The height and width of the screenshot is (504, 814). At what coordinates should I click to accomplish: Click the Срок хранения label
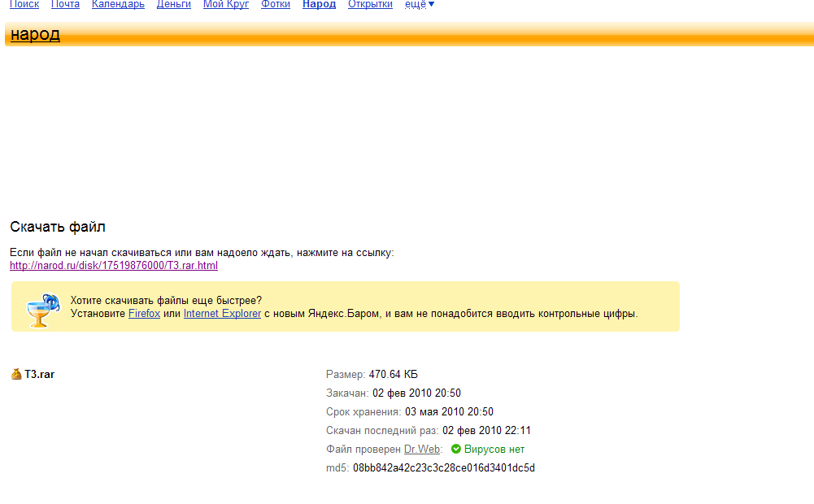(x=364, y=412)
